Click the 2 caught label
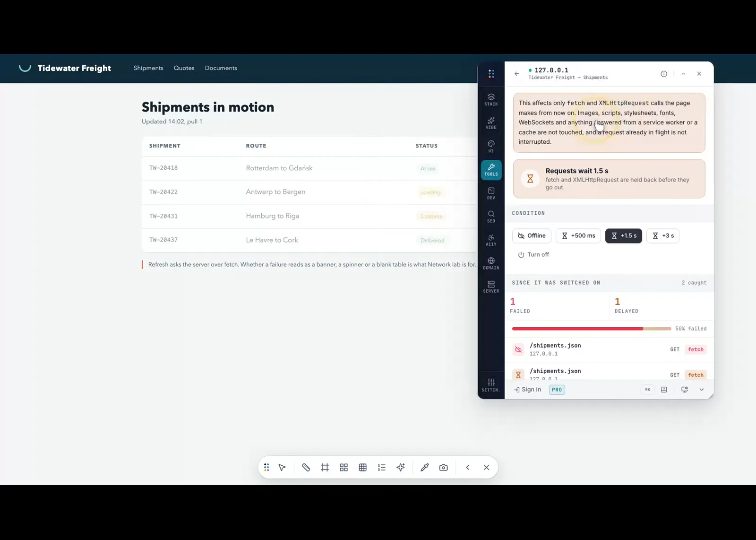This screenshot has height=540, width=756. tap(694, 283)
